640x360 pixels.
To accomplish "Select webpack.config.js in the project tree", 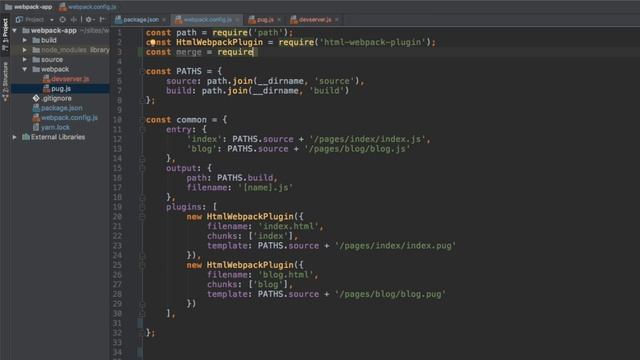I will 69,118.
